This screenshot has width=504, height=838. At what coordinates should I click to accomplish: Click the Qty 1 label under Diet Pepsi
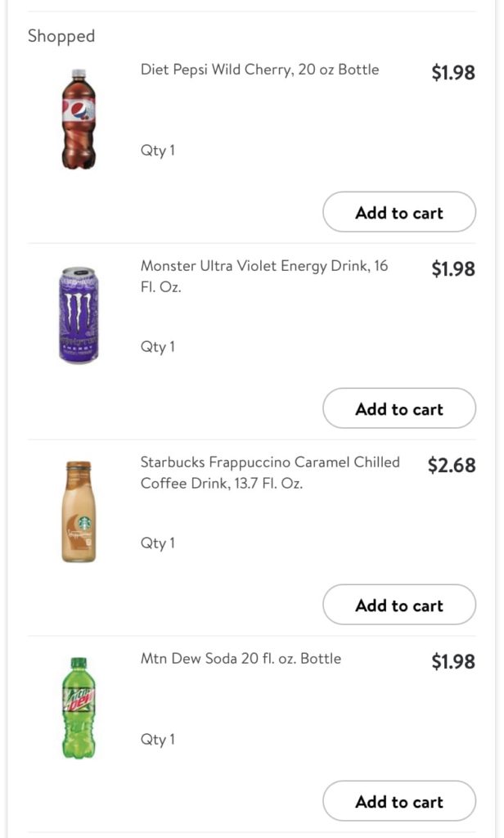(157, 151)
